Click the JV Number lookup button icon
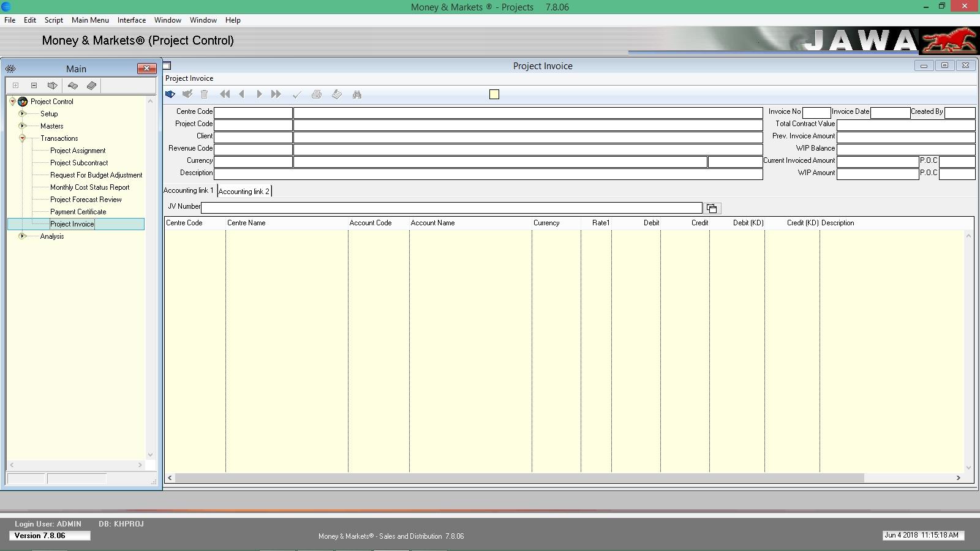Screen dimensions: 980x551 [x=712, y=208]
